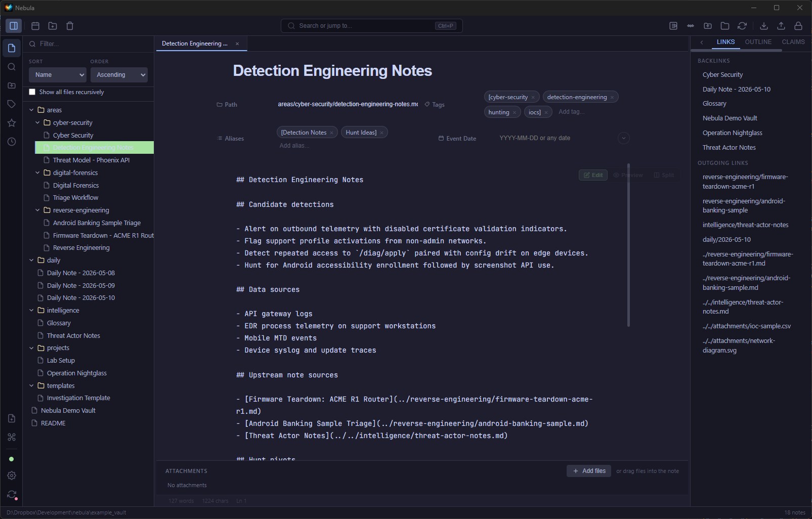The width and height of the screenshot is (812, 519).
Task: Open outgoing link intelligence/threat-actor-notes
Action: [745, 225]
